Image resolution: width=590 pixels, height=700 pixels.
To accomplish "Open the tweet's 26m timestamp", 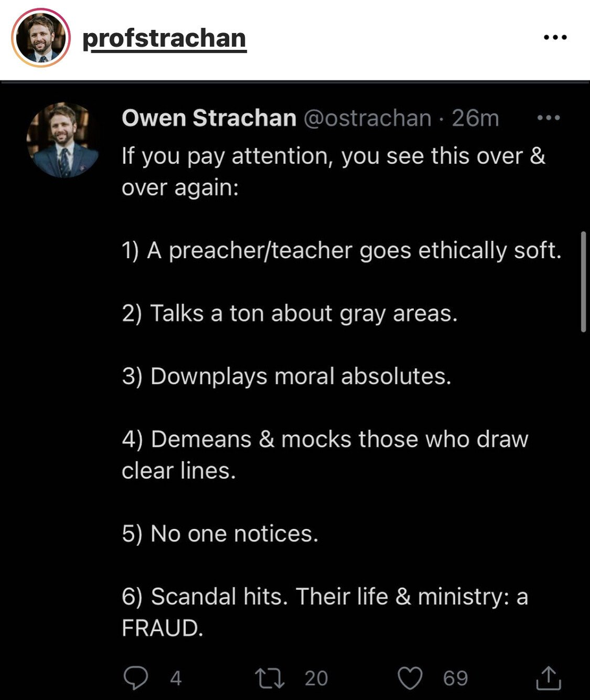I will pos(475,118).
